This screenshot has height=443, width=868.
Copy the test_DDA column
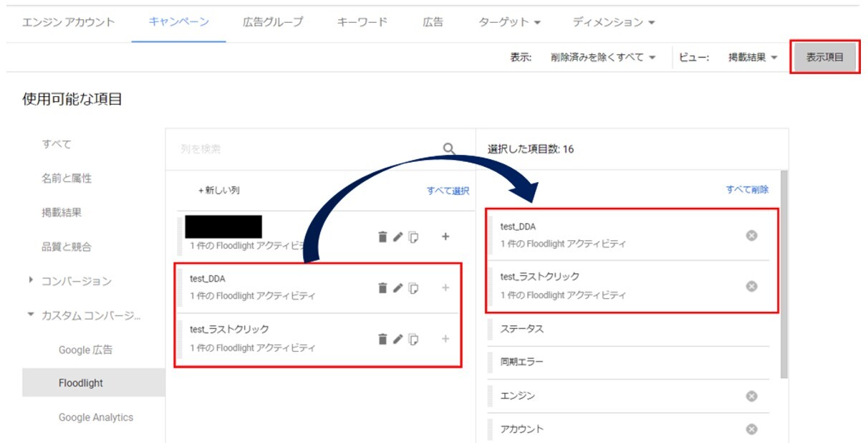click(x=413, y=287)
